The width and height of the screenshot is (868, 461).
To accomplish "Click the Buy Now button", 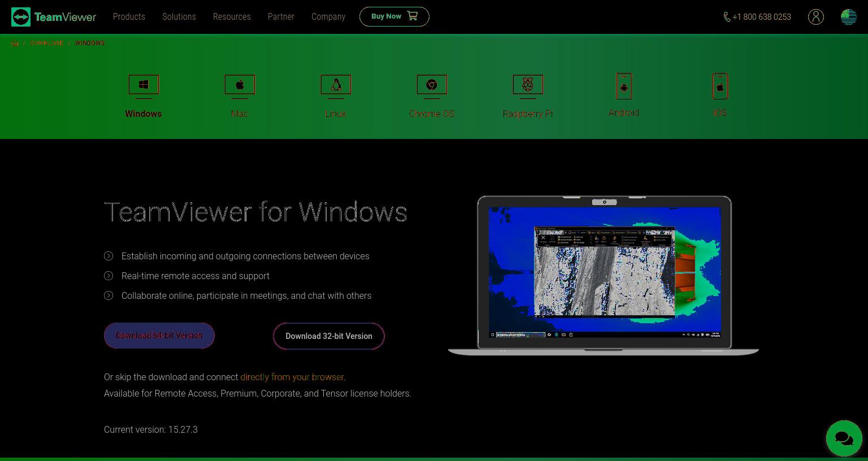I will (x=394, y=16).
